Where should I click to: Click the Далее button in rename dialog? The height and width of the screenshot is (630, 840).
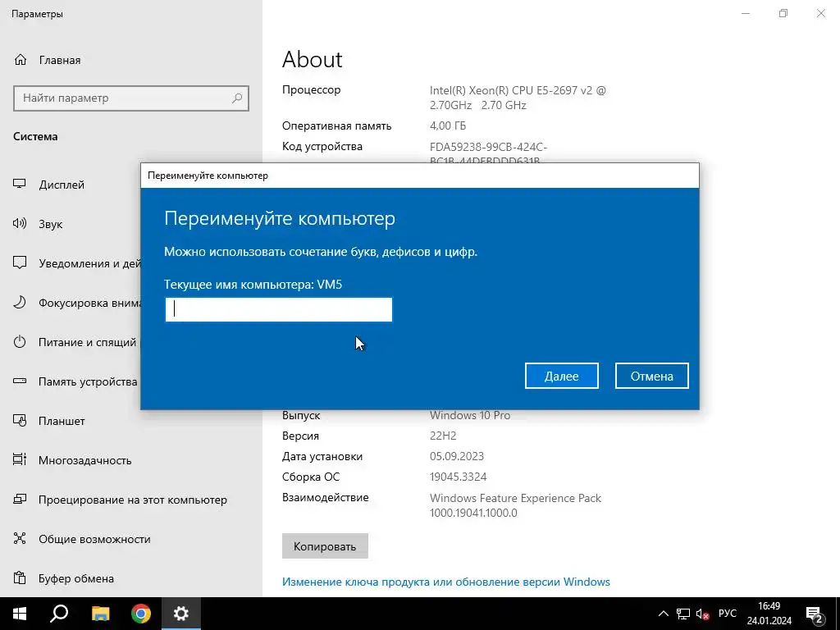[x=561, y=376]
